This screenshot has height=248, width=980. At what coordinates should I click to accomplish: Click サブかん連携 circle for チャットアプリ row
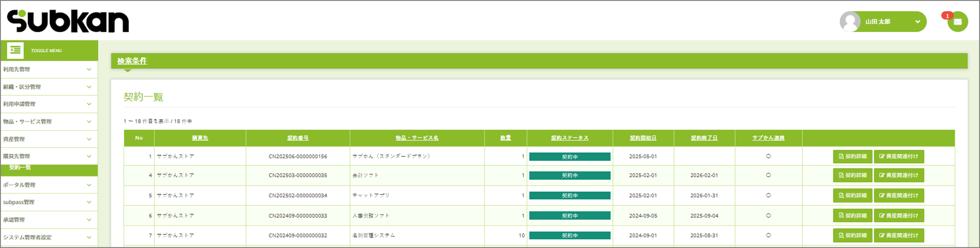pyautogui.click(x=768, y=196)
